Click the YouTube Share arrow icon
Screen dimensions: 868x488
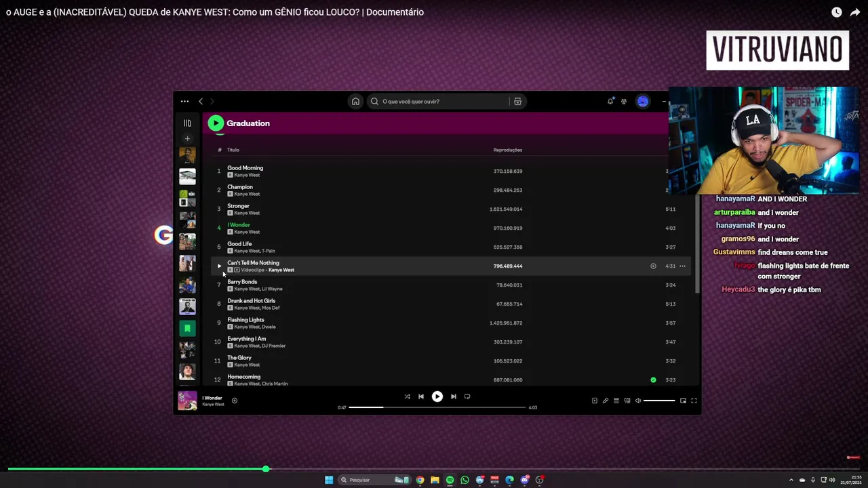tap(855, 12)
